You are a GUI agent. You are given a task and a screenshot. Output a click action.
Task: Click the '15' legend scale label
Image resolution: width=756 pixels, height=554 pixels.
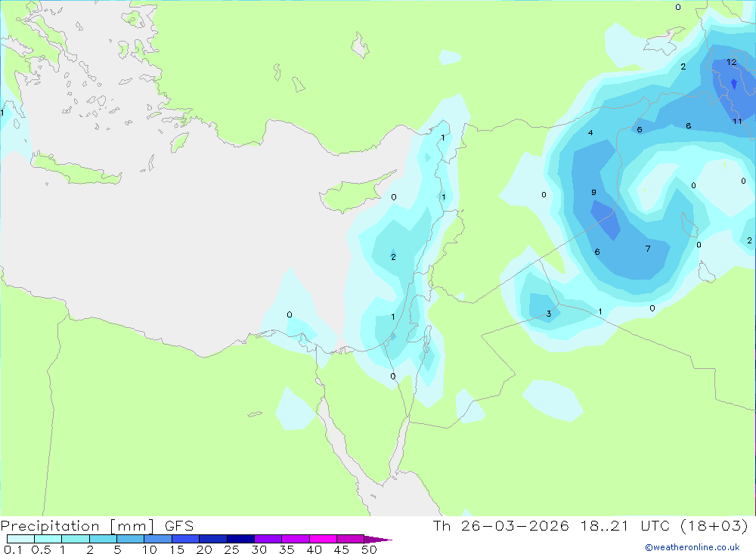tap(177, 549)
